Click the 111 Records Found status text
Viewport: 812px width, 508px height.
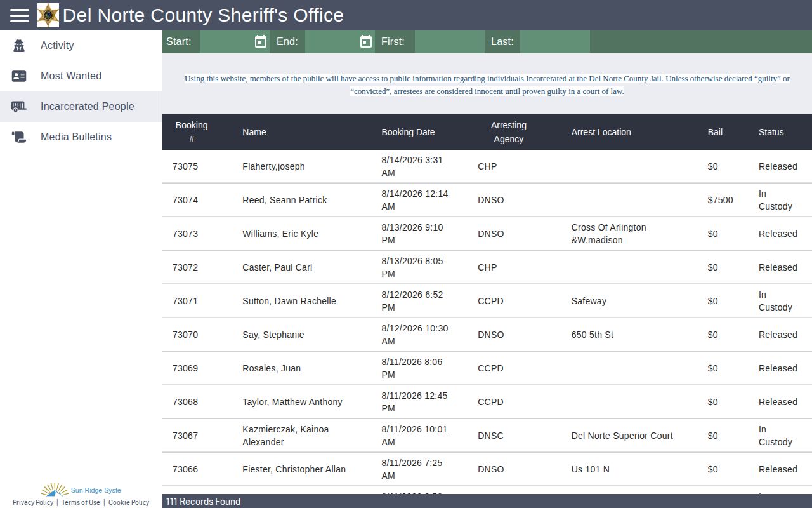click(203, 502)
